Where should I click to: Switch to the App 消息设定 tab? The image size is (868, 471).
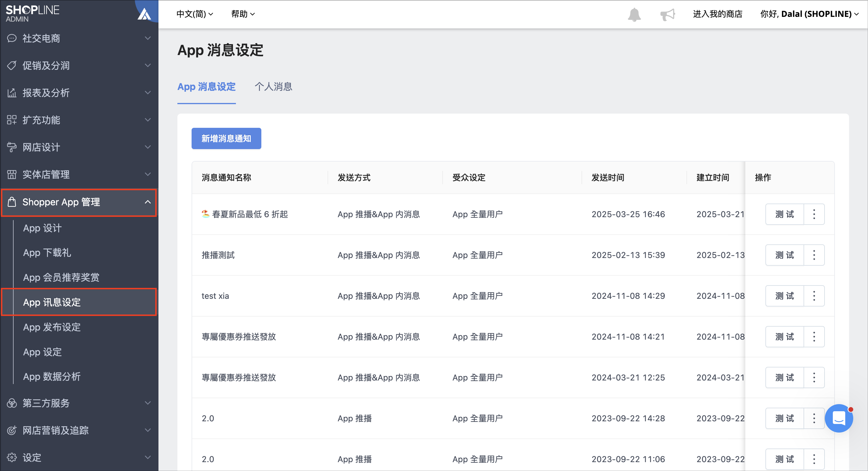tap(206, 87)
